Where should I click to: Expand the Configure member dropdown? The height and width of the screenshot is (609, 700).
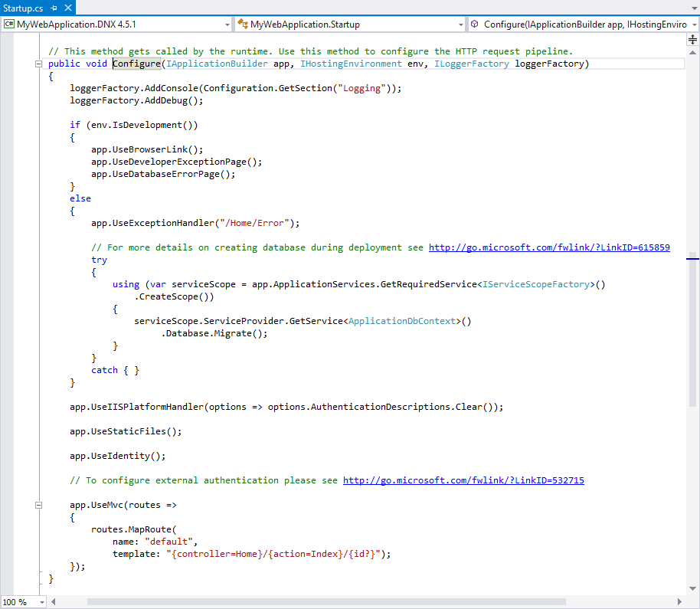693,25
